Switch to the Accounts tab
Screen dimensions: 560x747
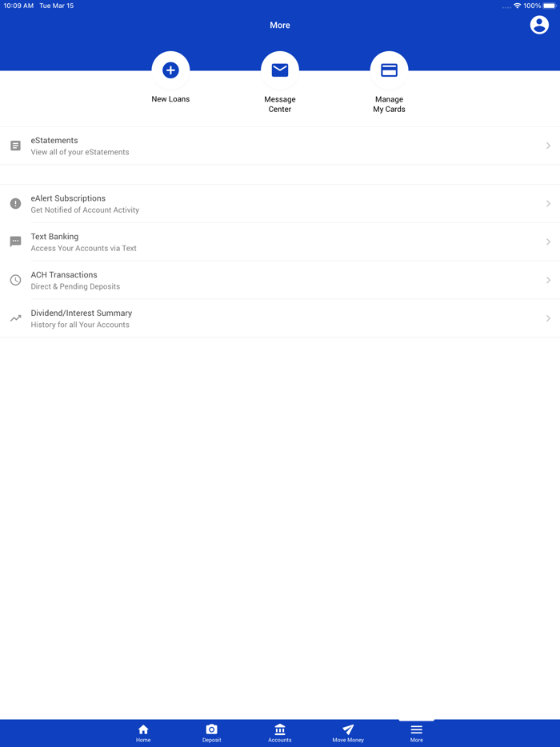coord(280,733)
